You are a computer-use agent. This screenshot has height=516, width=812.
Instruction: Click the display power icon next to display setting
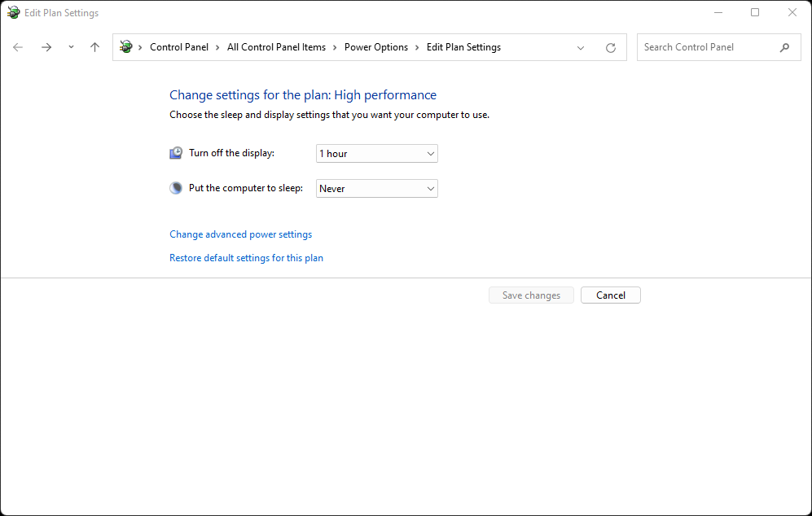[x=175, y=152]
